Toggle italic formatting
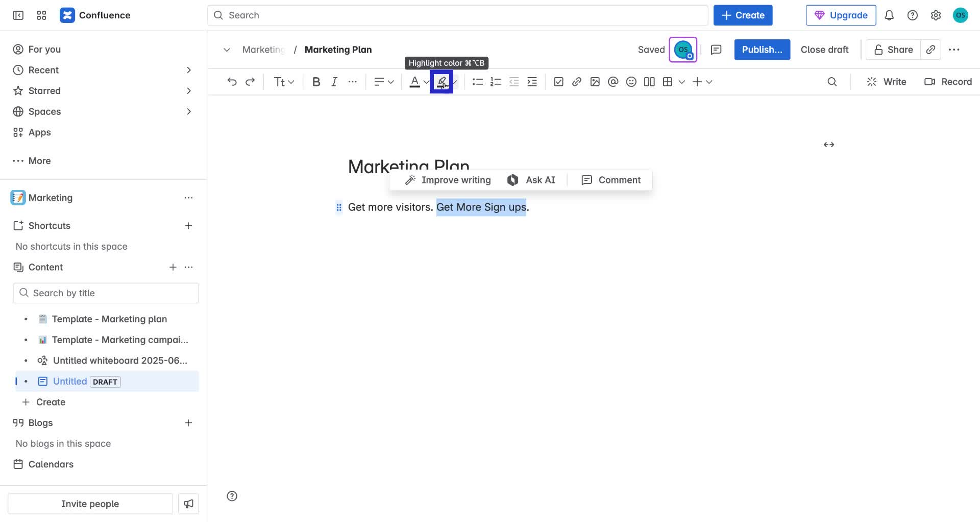The width and height of the screenshot is (980, 522). click(x=334, y=82)
